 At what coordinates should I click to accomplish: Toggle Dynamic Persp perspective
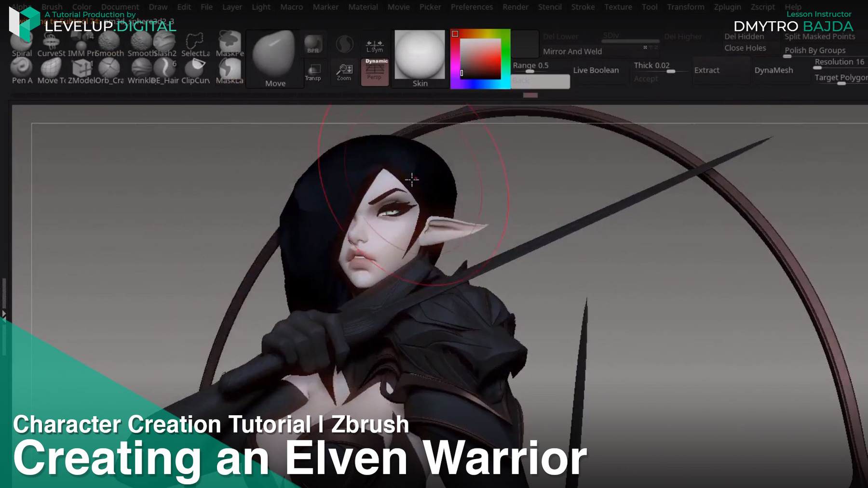tap(375, 71)
